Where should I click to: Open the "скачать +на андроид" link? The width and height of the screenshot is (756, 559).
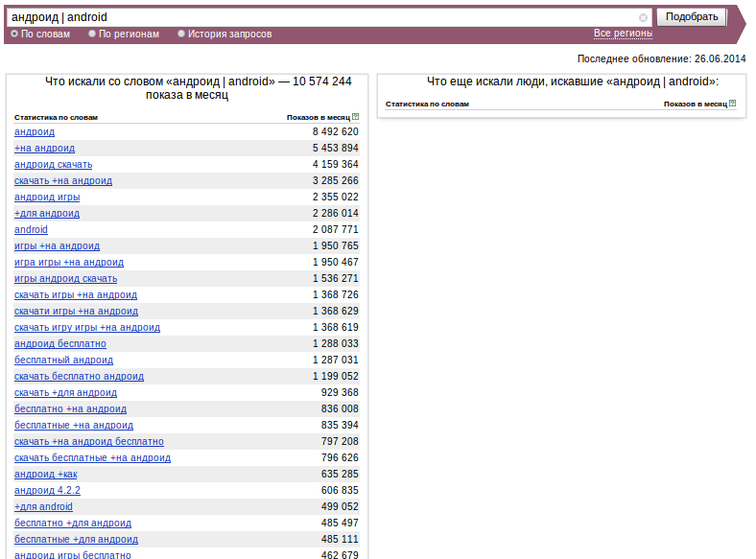click(63, 180)
